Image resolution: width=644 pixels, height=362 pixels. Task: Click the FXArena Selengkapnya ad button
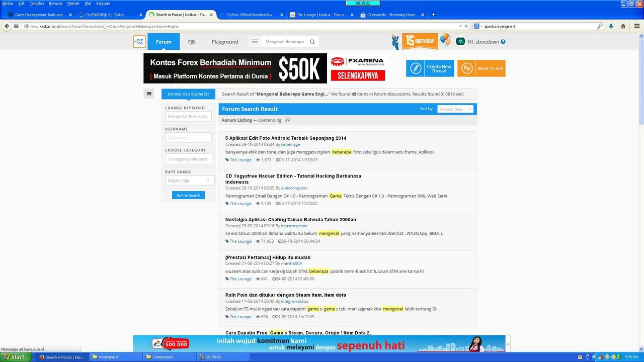(x=358, y=75)
